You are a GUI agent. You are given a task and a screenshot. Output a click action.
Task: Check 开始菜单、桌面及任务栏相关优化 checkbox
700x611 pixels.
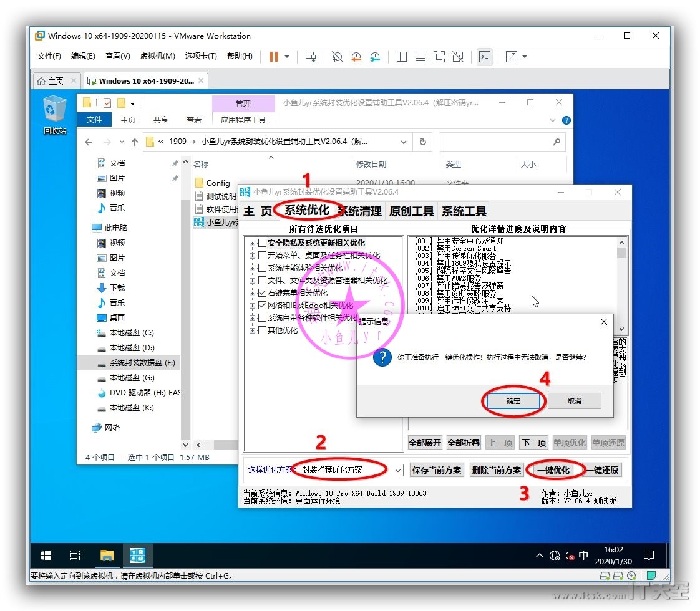point(263,256)
